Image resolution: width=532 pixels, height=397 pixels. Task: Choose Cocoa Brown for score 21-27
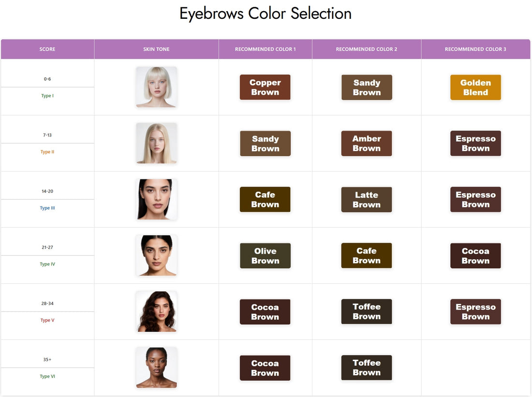point(475,255)
